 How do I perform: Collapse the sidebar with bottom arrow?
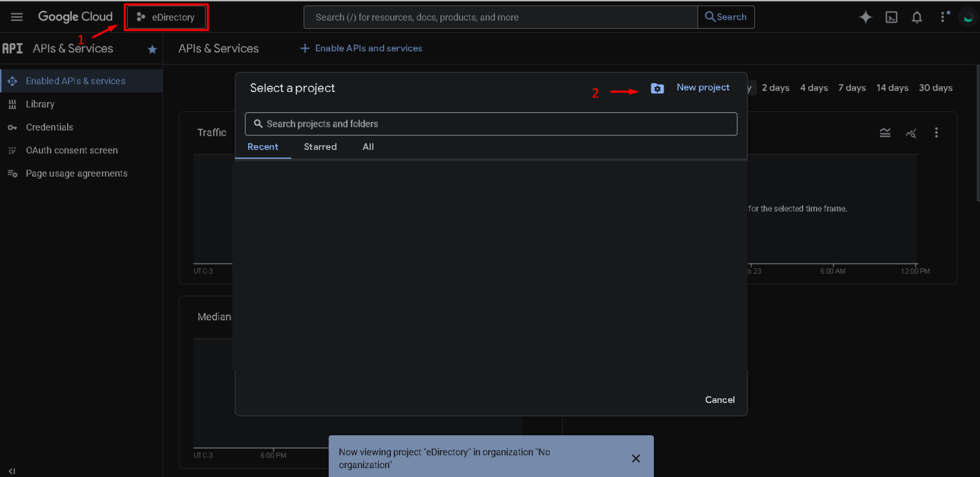point(12,471)
